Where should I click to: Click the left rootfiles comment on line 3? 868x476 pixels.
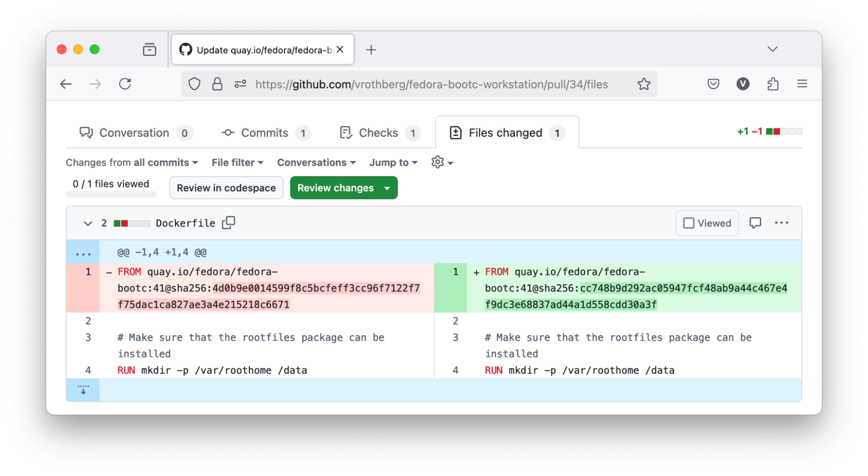coord(251,345)
